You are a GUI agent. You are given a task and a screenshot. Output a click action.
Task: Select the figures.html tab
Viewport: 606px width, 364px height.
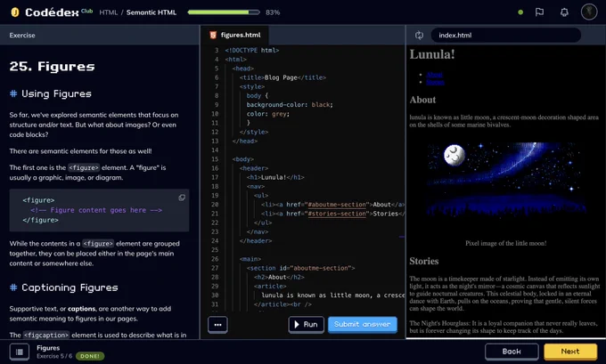(x=235, y=35)
